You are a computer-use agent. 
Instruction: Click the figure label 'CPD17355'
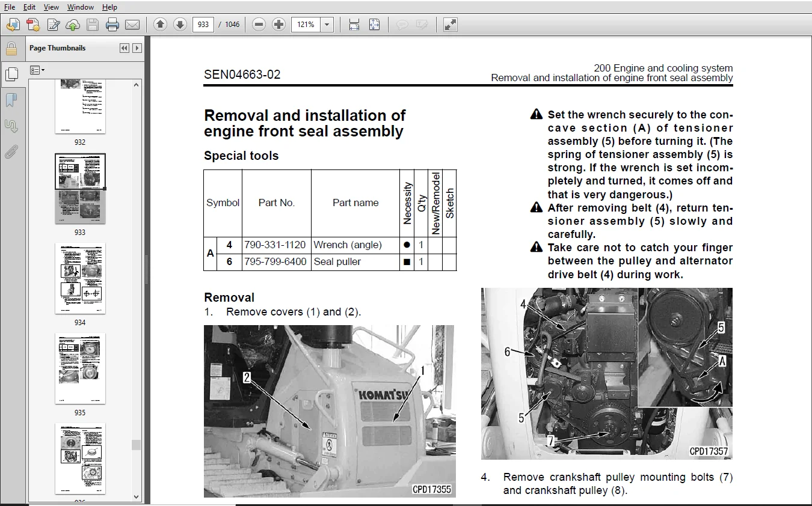(x=432, y=489)
